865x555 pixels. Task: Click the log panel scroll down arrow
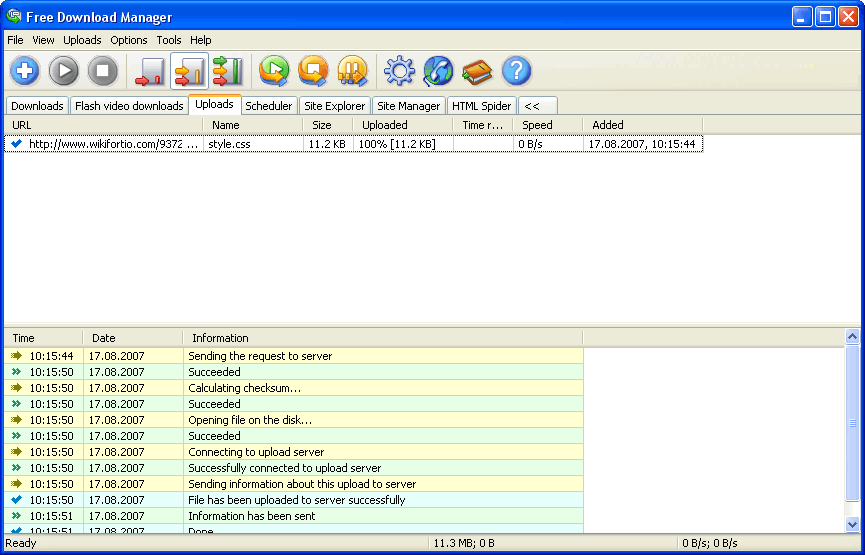[x=852, y=523]
